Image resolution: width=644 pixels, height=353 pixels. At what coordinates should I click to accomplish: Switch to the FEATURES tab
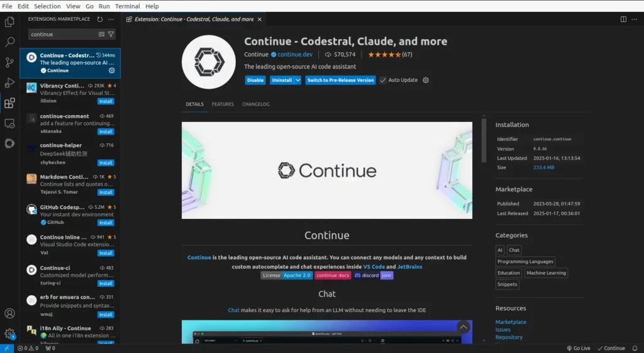coord(223,104)
